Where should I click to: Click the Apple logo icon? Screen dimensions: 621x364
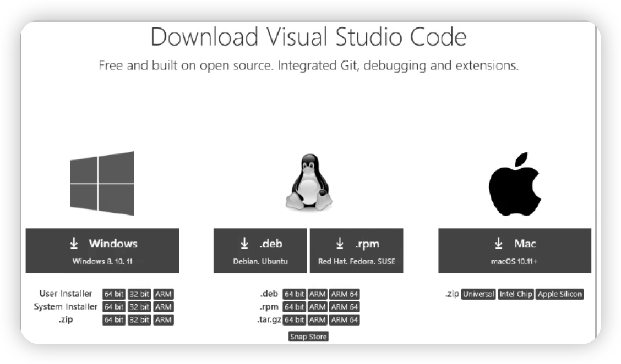(515, 184)
